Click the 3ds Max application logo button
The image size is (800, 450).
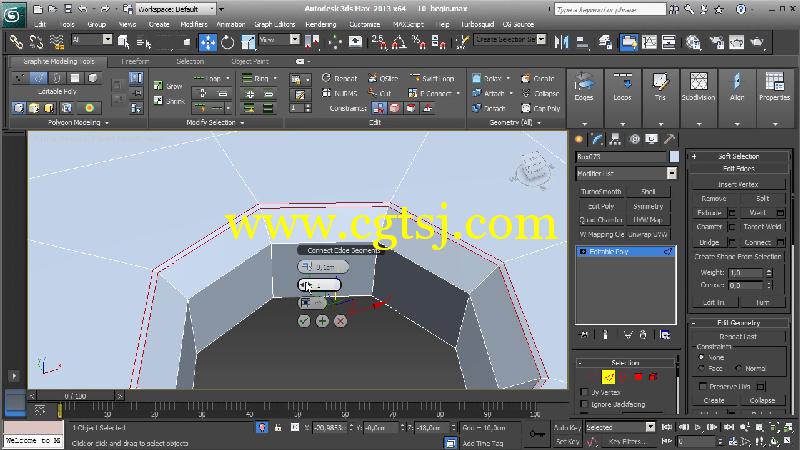tap(13, 15)
